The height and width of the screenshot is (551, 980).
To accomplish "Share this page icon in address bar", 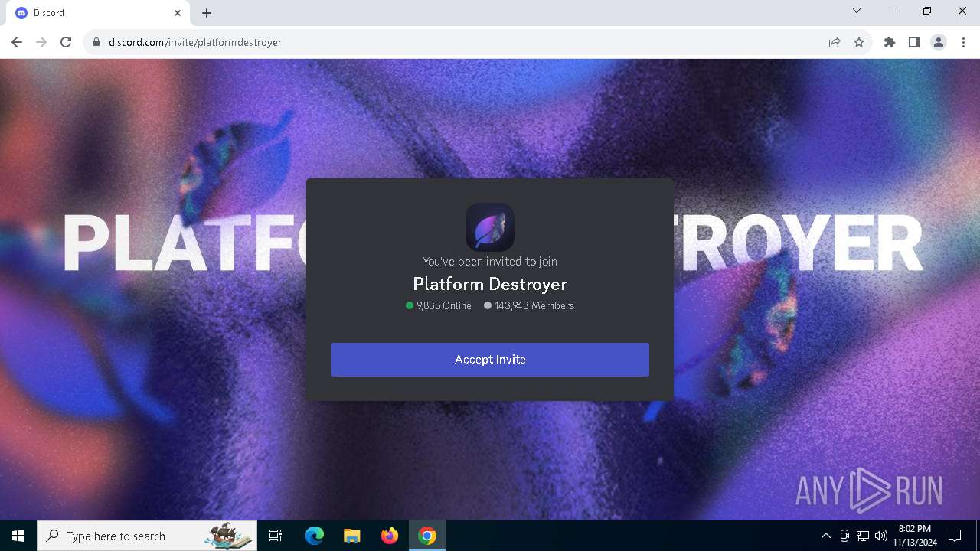I will tap(835, 42).
